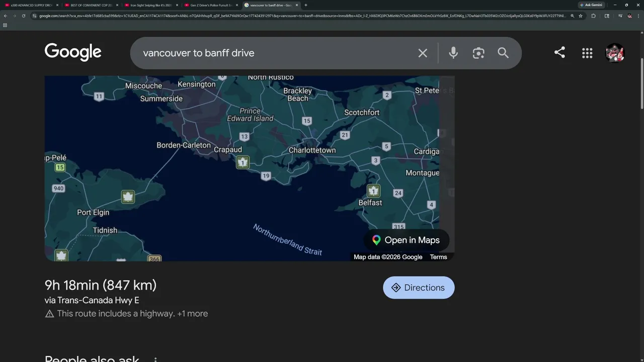
Task: Click the Borden-Carleton map label
Action: 184,145
